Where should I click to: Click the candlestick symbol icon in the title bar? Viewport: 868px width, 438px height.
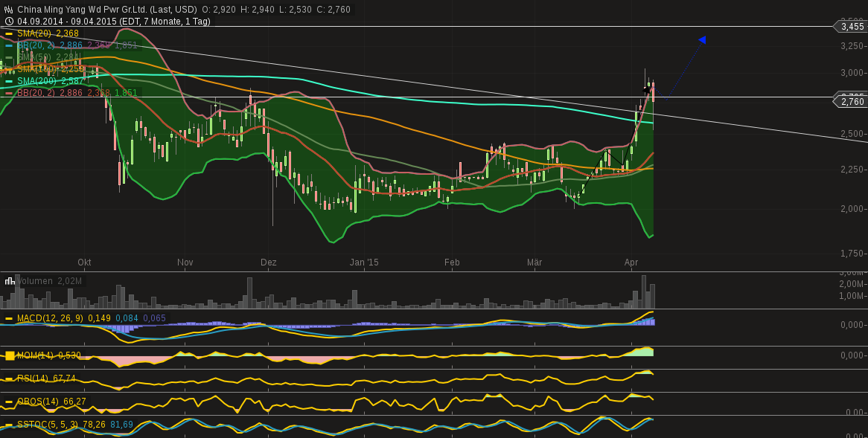(x=10, y=10)
